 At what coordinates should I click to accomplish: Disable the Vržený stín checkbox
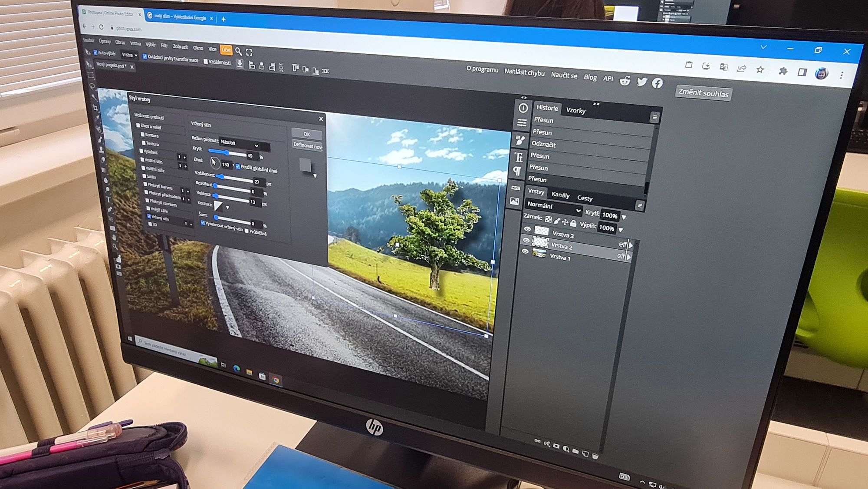149,216
